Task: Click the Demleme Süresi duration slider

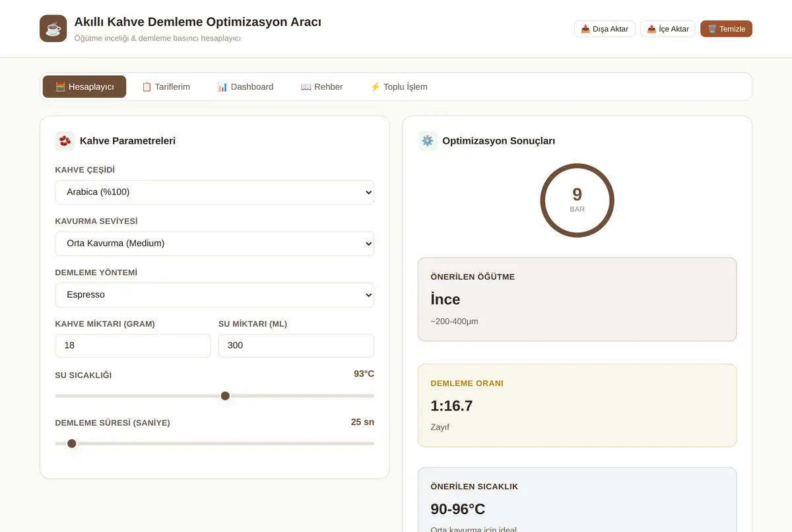Action: [x=214, y=444]
